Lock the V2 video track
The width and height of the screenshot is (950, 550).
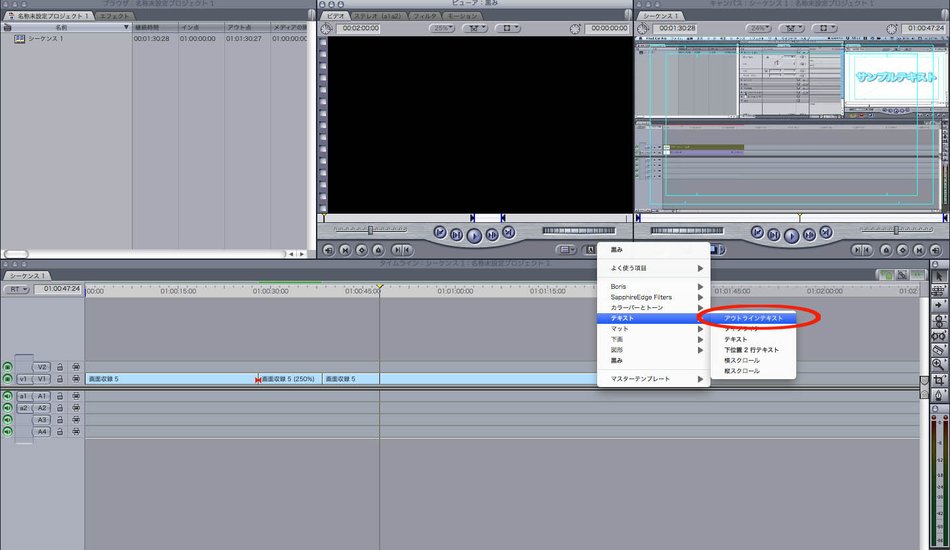point(60,367)
